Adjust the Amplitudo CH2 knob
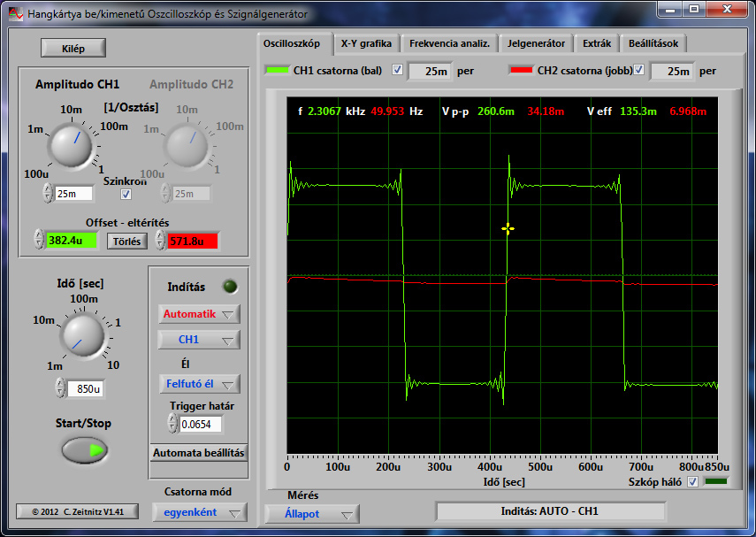The width and height of the screenshot is (756, 537). coord(187,144)
